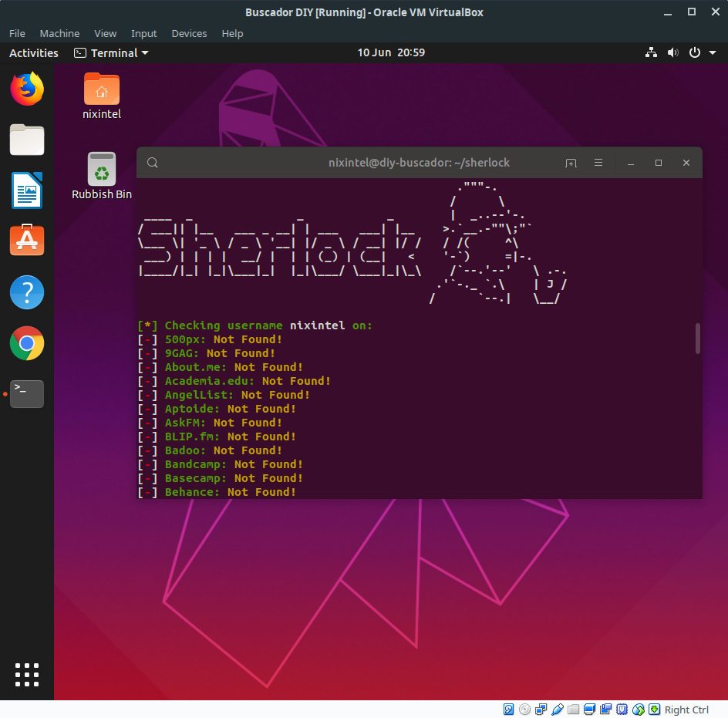Screen dimensions: 728x718
Task: Click the terminal search icon
Action: coord(152,163)
